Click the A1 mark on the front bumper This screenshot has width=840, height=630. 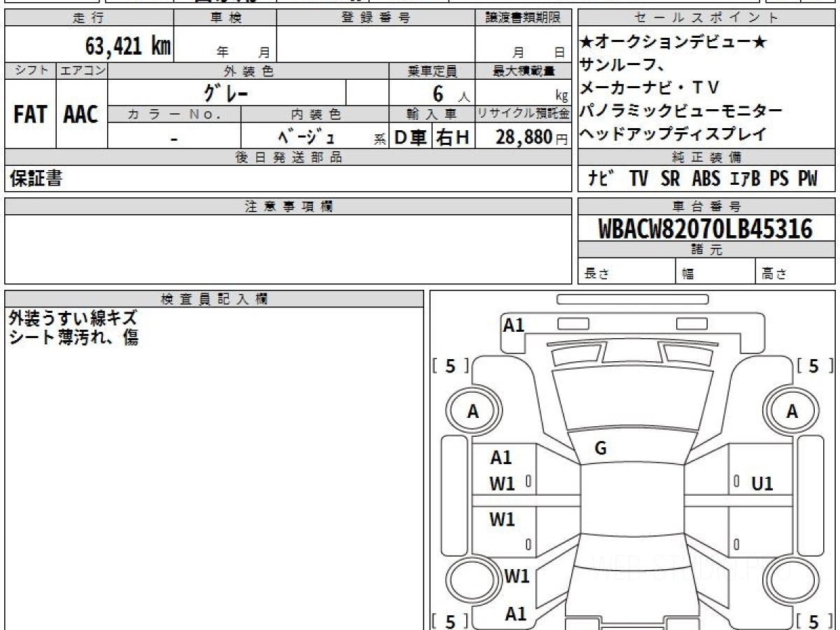tap(514, 325)
